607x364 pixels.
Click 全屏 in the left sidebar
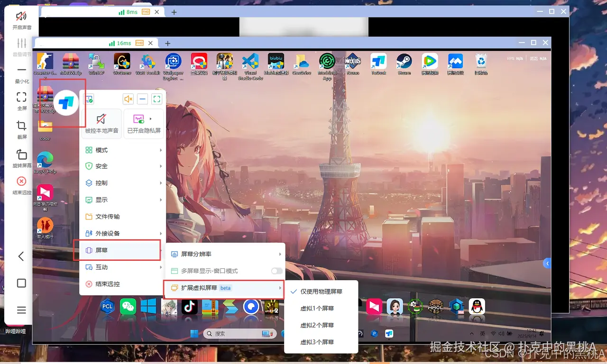pos(21,100)
